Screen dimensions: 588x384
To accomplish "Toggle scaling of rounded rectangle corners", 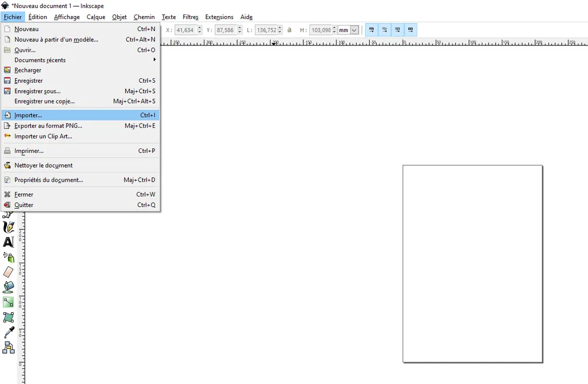I will click(385, 30).
